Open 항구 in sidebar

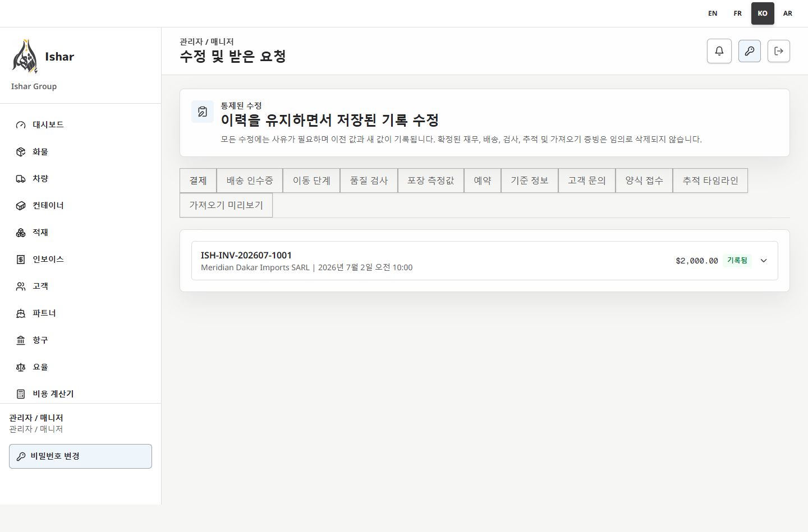click(80, 340)
